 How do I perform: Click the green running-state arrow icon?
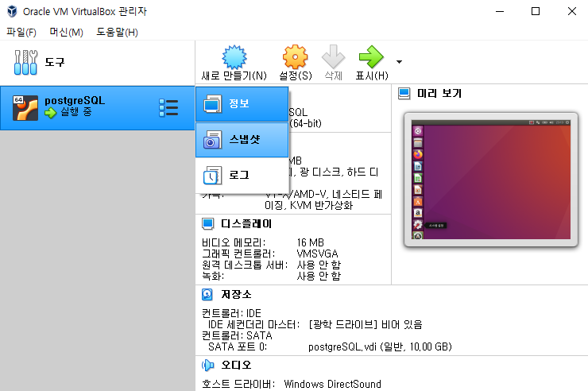[x=50, y=113]
